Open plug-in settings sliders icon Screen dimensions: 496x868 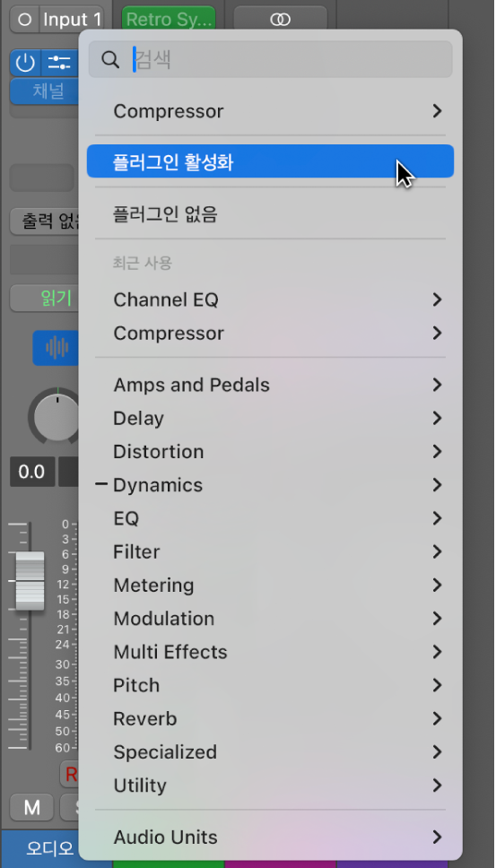coord(60,63)
